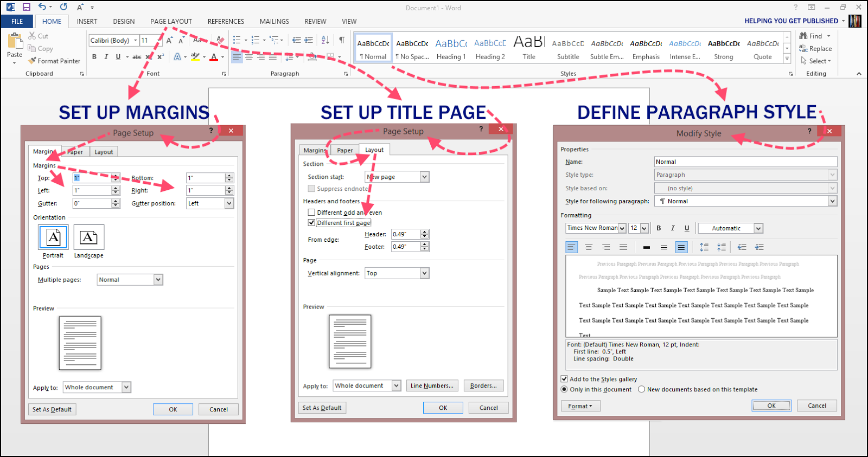Show paragraph marks with pilcrow icon
The width and height of the screenshot is (868, 457).
[342, 40]
